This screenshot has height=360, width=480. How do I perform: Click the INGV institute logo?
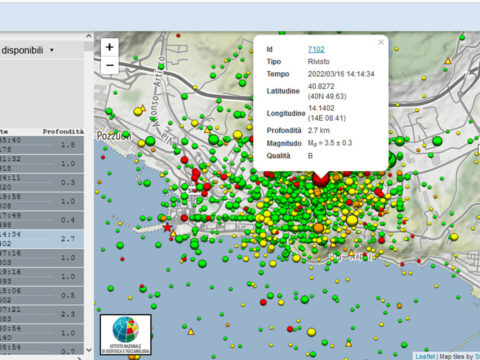pyautogui.click(x=126, y=334)
